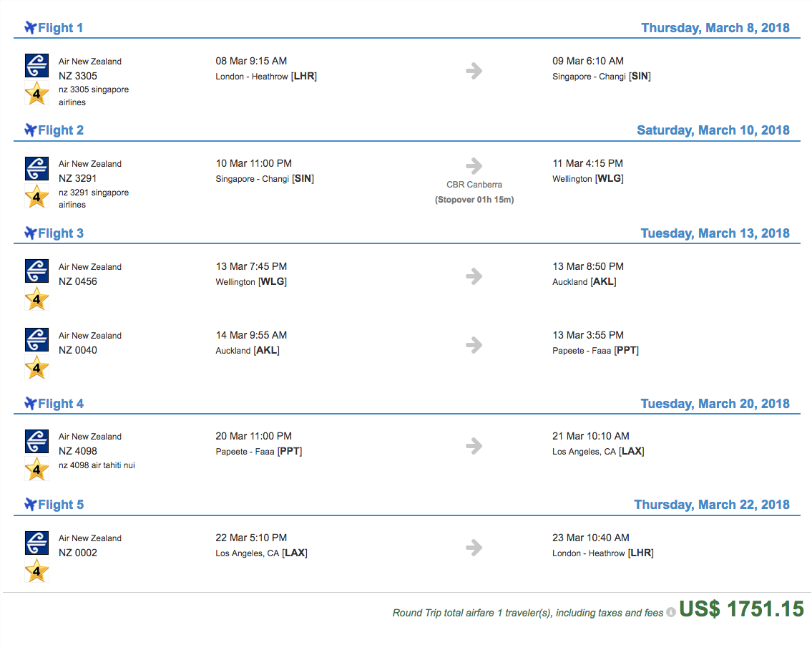Click the airplane icon beside Flight 5
Viewport: 812px width, 645px height.
[31, 505]
